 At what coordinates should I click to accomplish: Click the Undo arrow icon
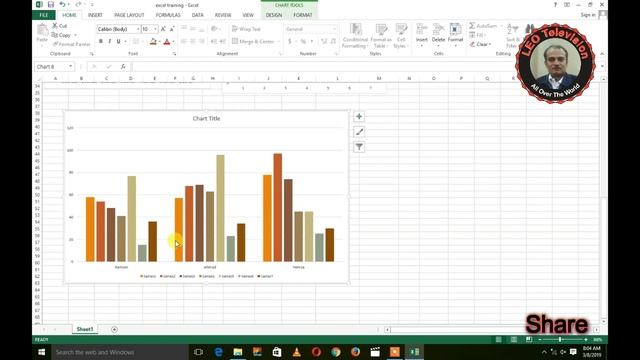click(x=62, y=4)
